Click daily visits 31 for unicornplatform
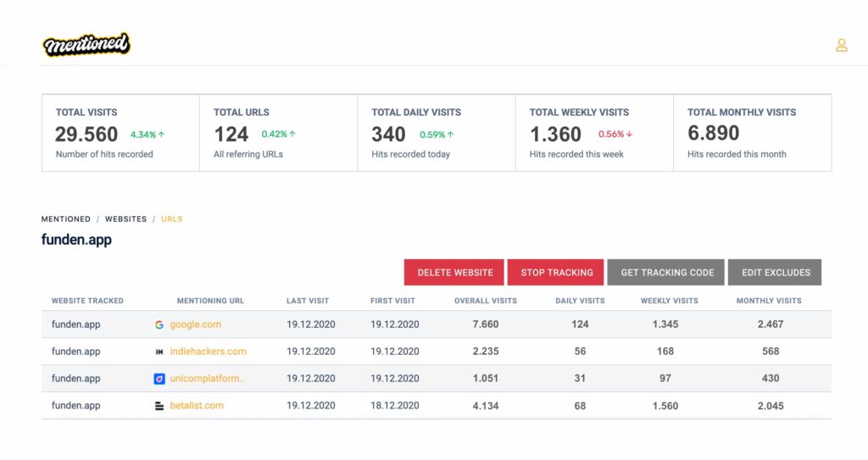The height and width of the screenshot is (460, 868). (x=580, y=378)
